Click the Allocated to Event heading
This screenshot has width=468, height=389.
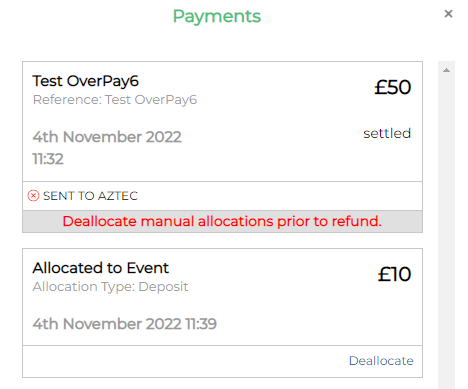(x=101, y=268)
